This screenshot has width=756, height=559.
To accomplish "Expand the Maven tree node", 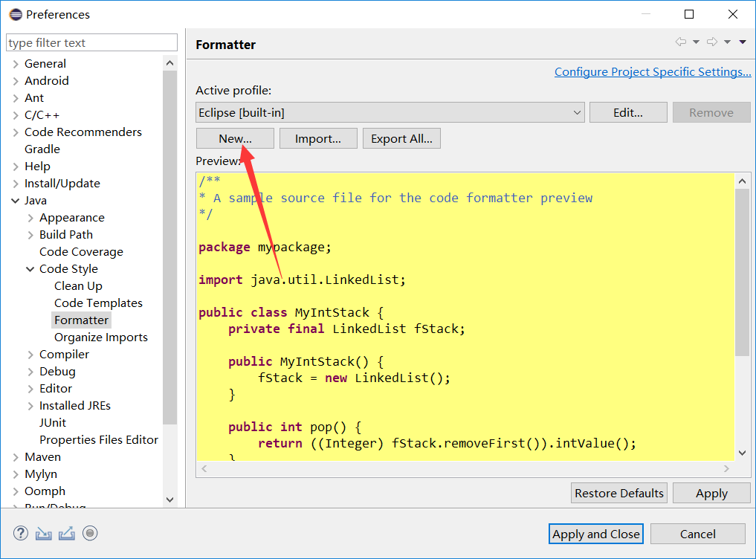I will click(x=16, y=457).
